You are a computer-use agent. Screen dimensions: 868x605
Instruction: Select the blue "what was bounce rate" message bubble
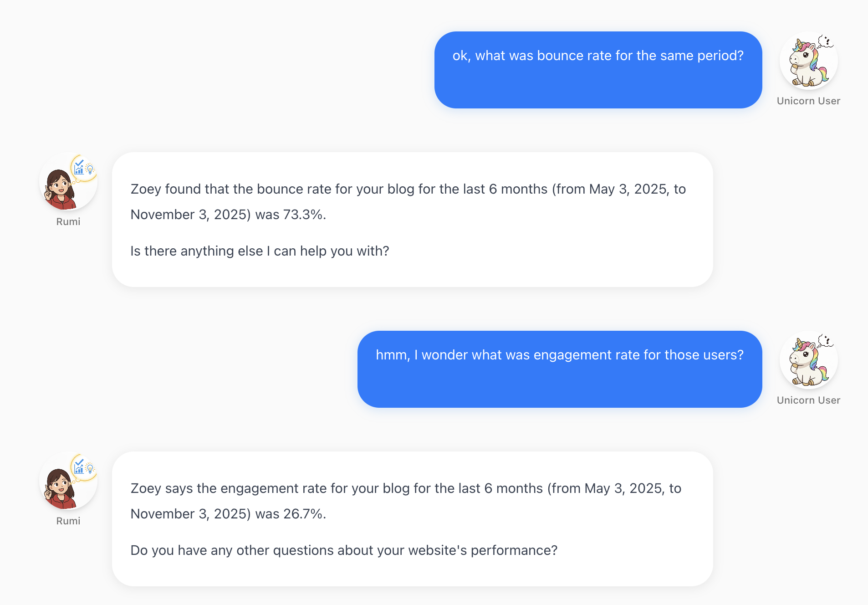tap(598, 70)
